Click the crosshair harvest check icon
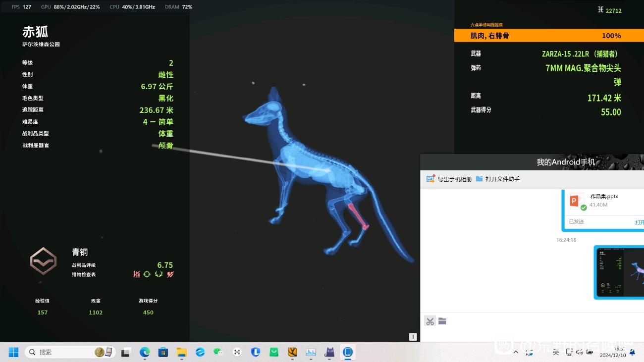Screen dimensions: 644x362 pyautogui.click(x=147, y=274)
